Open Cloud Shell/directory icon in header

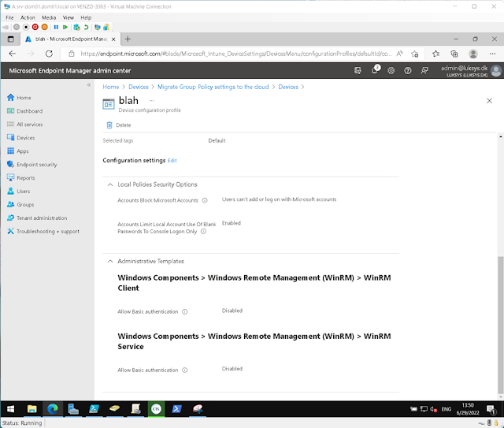[358, 70]
